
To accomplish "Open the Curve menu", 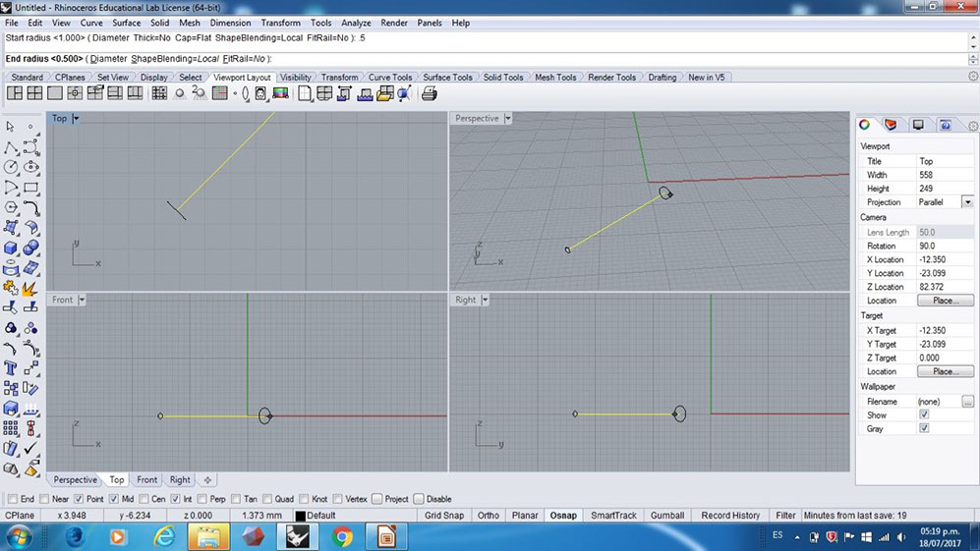I will tap(91, 23).
